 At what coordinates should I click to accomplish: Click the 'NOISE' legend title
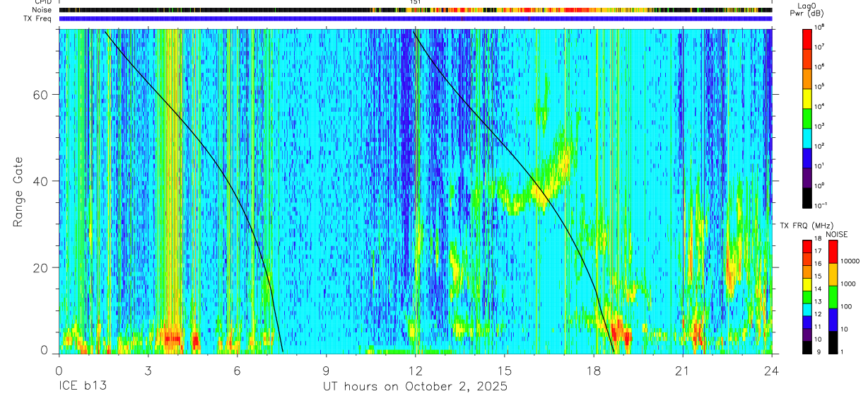coord(836,233)
